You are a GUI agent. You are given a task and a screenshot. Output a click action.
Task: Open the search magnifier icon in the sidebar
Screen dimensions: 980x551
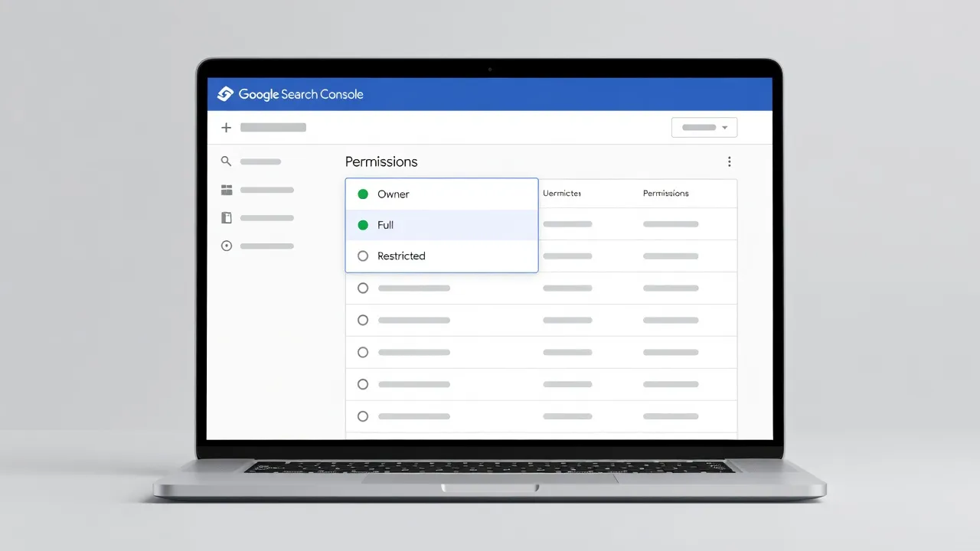click(226, 161)
